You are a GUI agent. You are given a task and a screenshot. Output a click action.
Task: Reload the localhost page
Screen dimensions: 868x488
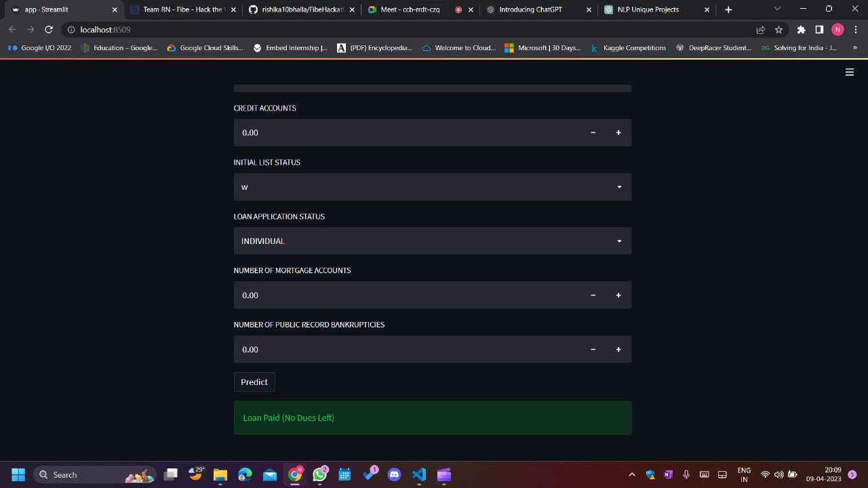point(49,30)
